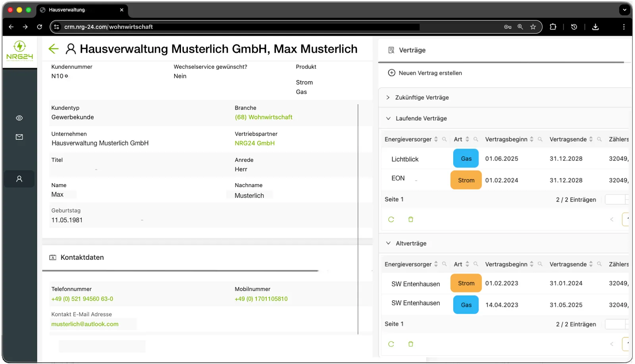Bookmark the page with the star icon
This screenshot has height=364, width=635.
click(533, 27)
